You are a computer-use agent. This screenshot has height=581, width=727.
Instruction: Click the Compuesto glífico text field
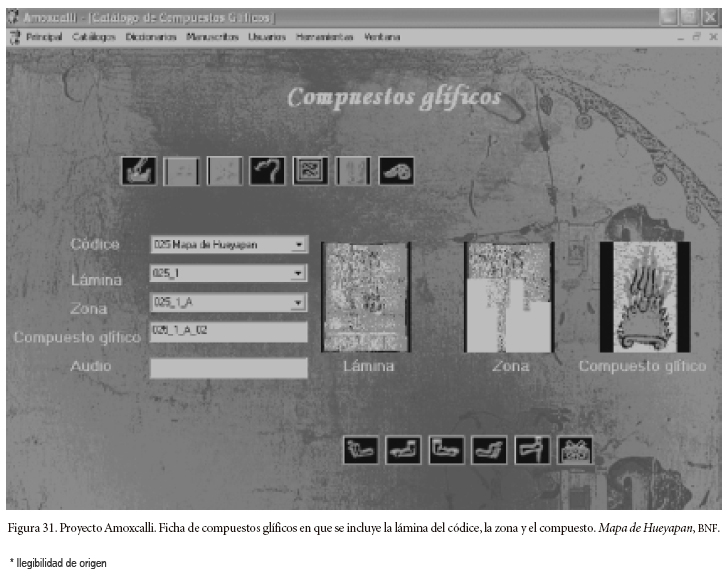tap(228, 331)
